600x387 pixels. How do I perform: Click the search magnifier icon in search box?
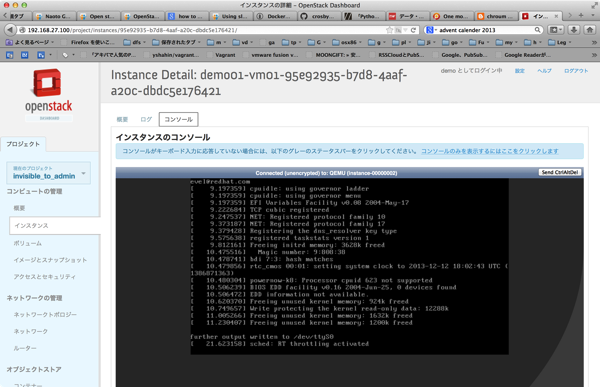pyautogui.click(x=537, y=30)
